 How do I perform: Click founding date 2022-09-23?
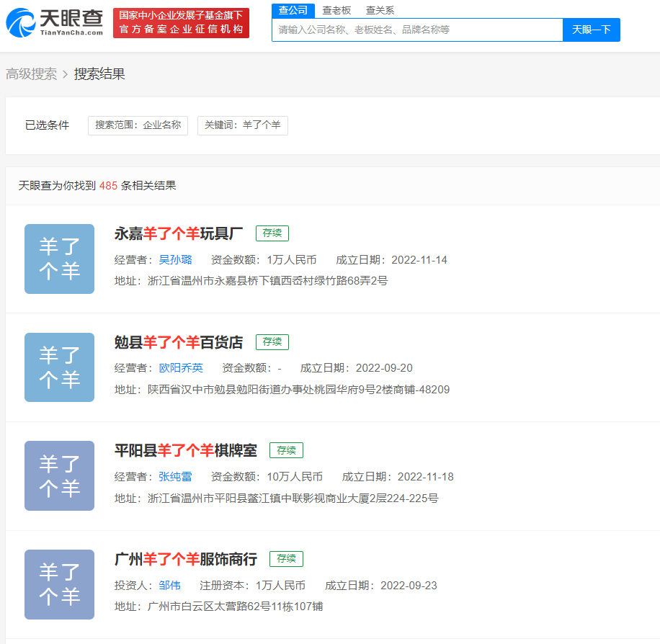[x=409, y=586]
